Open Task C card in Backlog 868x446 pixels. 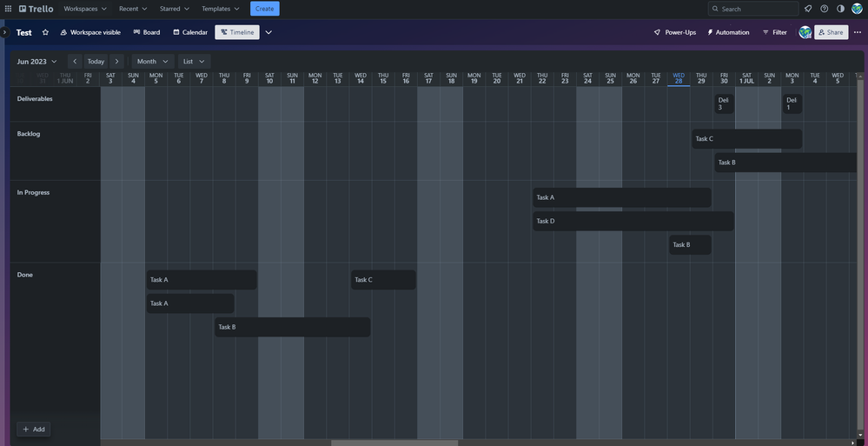[x=746, y=138]
